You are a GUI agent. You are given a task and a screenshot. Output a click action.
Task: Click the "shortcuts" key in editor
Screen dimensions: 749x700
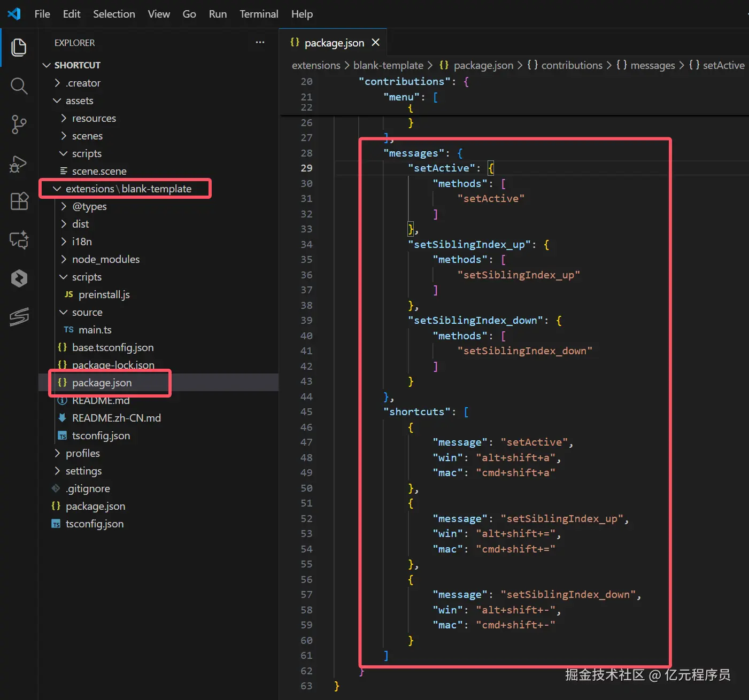(417, 411)
